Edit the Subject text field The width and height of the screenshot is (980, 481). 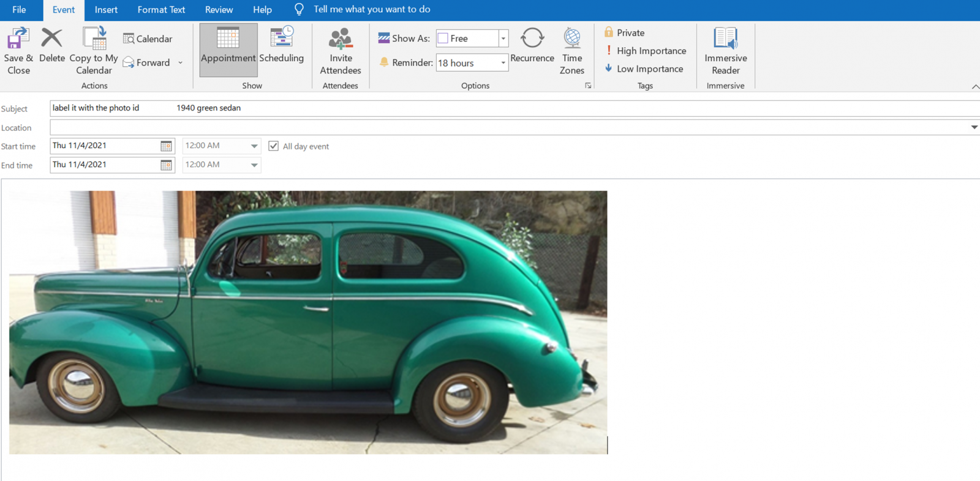514,108
